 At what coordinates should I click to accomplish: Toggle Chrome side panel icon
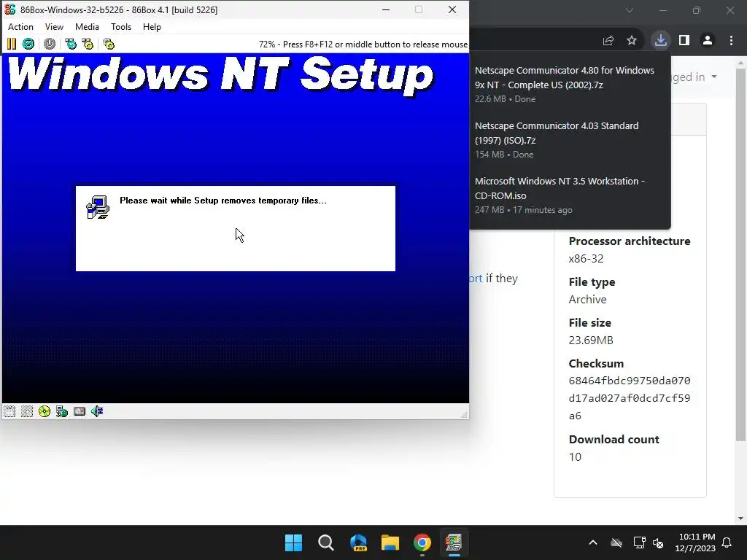pyautogui.click(x=684, y=41)
